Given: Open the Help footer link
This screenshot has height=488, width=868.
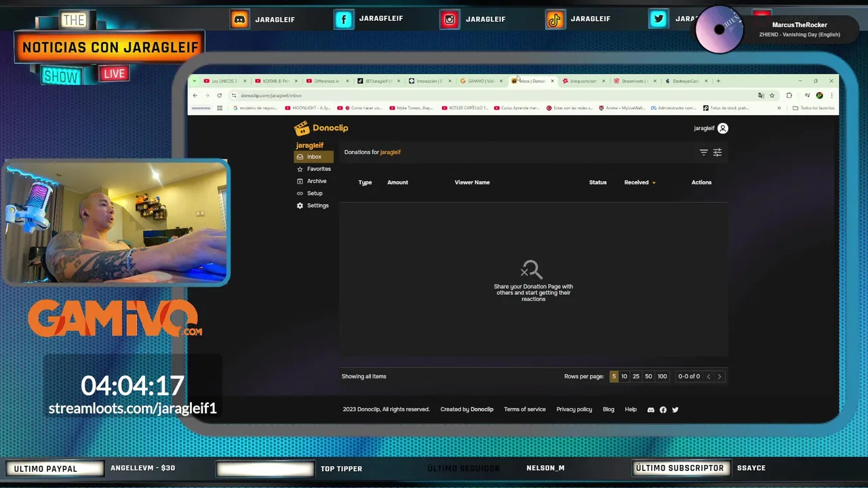Looking at the screenshot, I should point(631,409).
